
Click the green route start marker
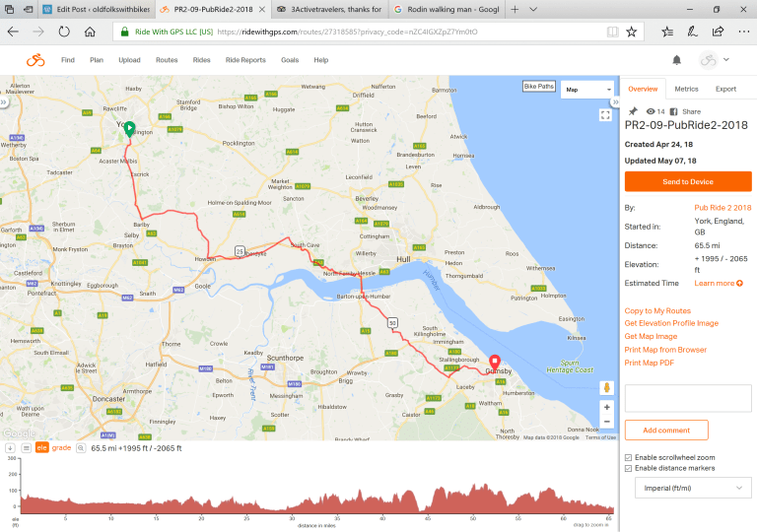click(129, 127)
